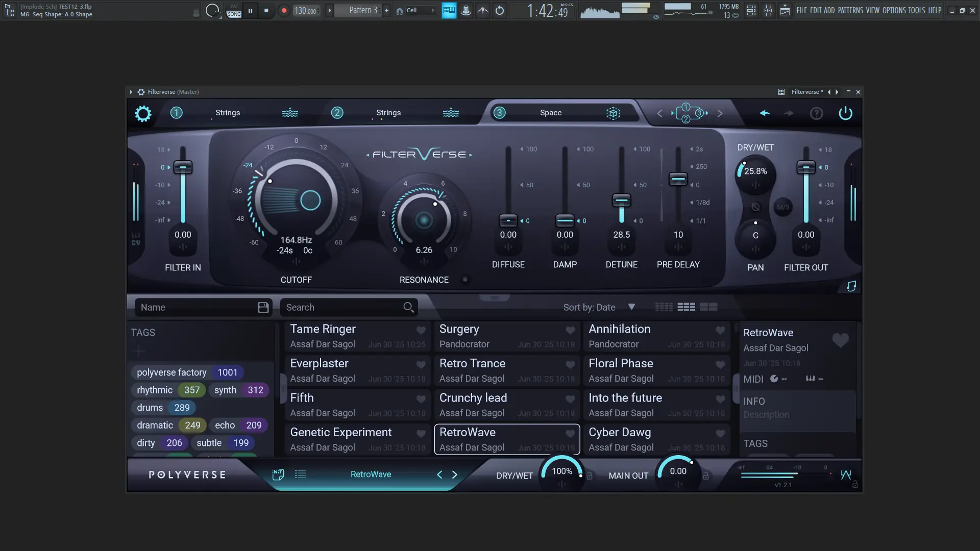
Task: Click the undo arrow icon
Action: tap(764, 113)
